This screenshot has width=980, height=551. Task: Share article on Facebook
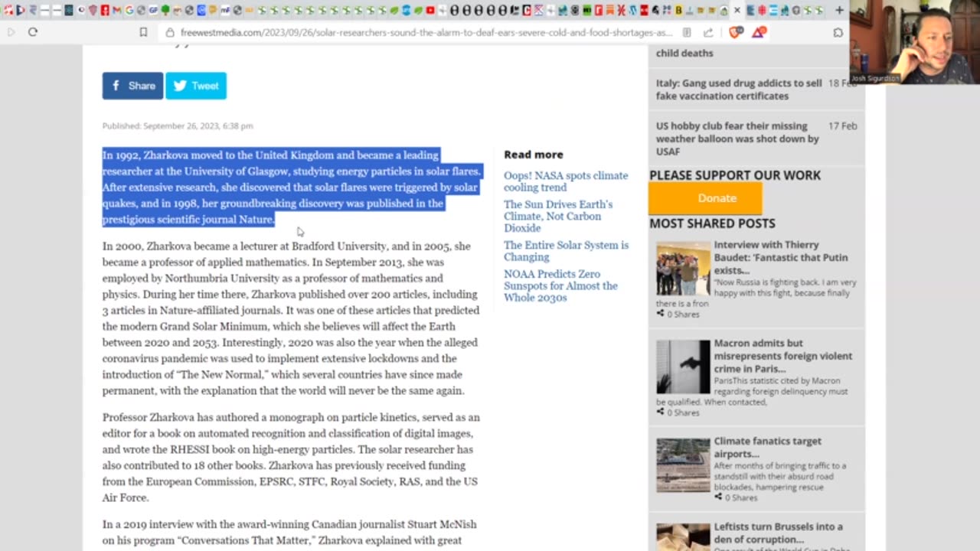click(x=132, y=86)
